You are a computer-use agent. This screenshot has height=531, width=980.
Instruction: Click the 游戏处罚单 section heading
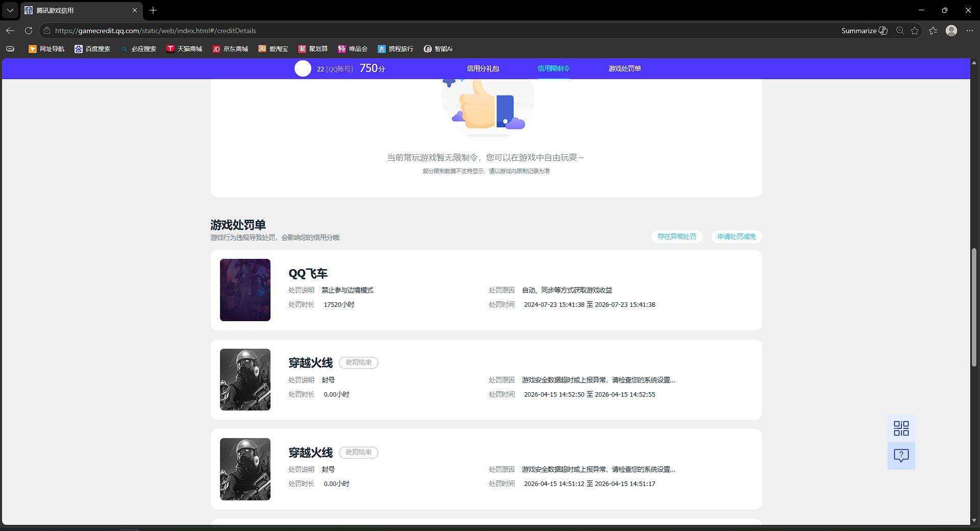(238, 225)
